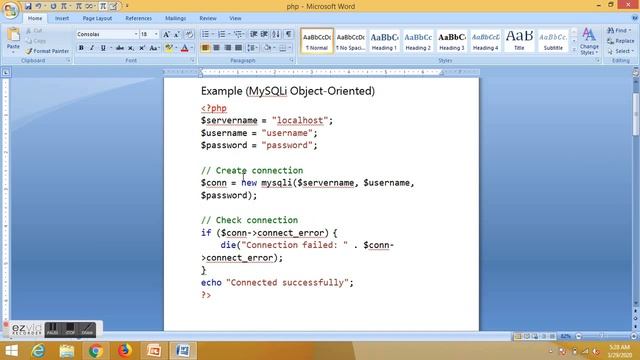Switch to the View tab
This screenshot has height=360, width=640.
(235, 18)
